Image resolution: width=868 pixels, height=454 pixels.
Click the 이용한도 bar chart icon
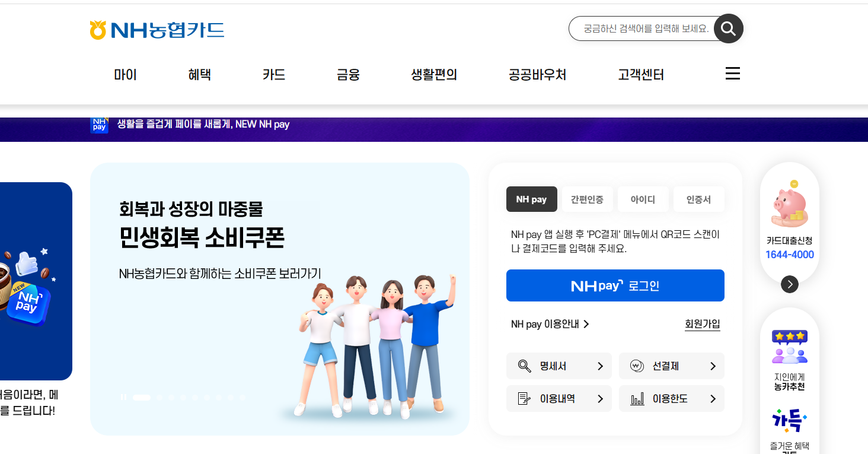pyautogui.click(x=637, y=399)
